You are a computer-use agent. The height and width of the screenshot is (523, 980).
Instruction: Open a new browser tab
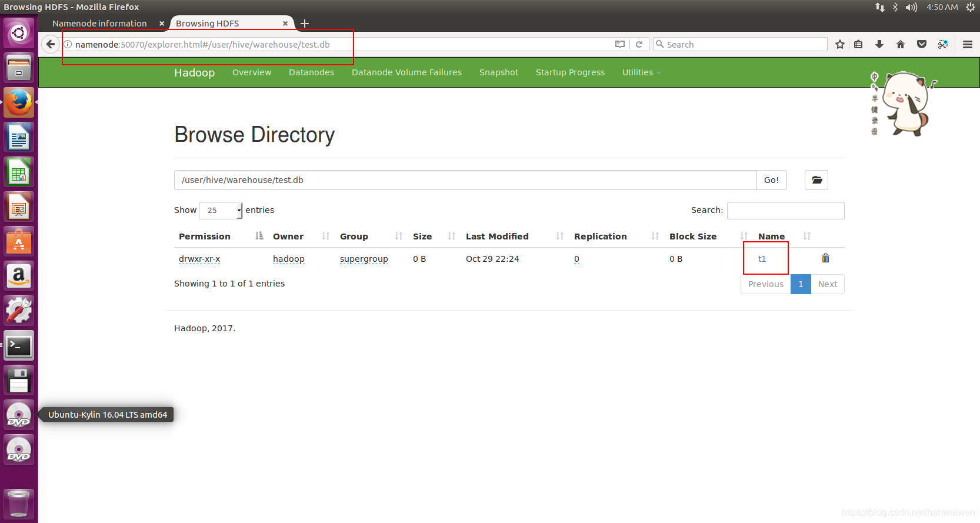(x=304, y=24)
